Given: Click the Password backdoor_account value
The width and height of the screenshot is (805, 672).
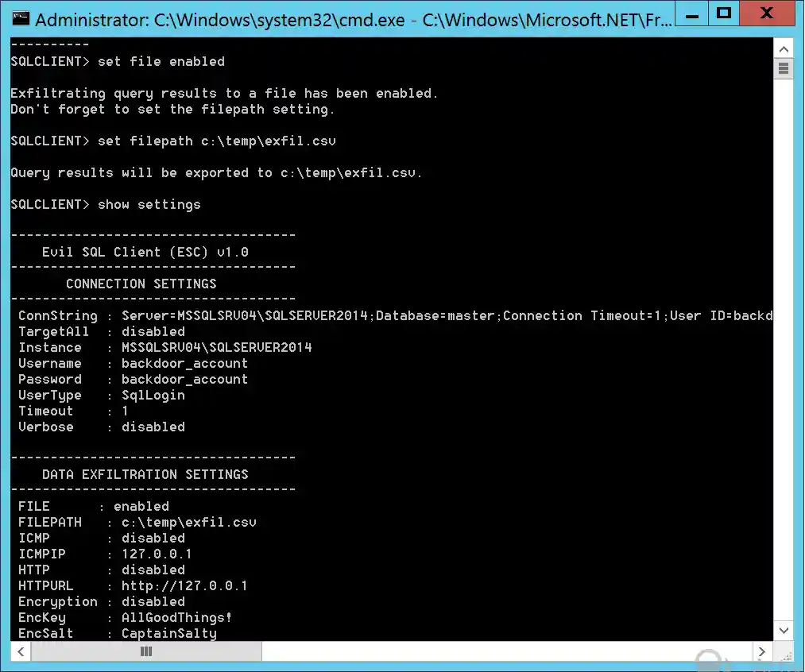Looking at the screenshot, I should 185,380.
